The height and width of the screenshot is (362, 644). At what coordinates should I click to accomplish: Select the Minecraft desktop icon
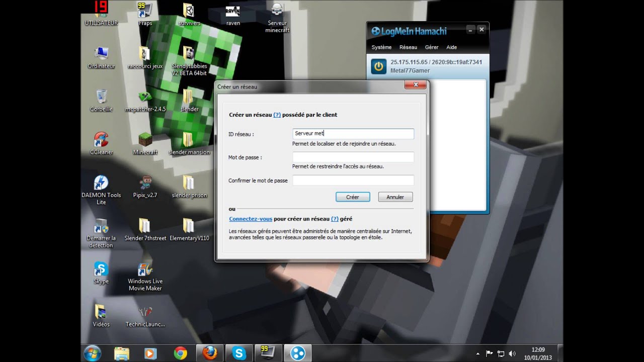click(x=145, y=144)
